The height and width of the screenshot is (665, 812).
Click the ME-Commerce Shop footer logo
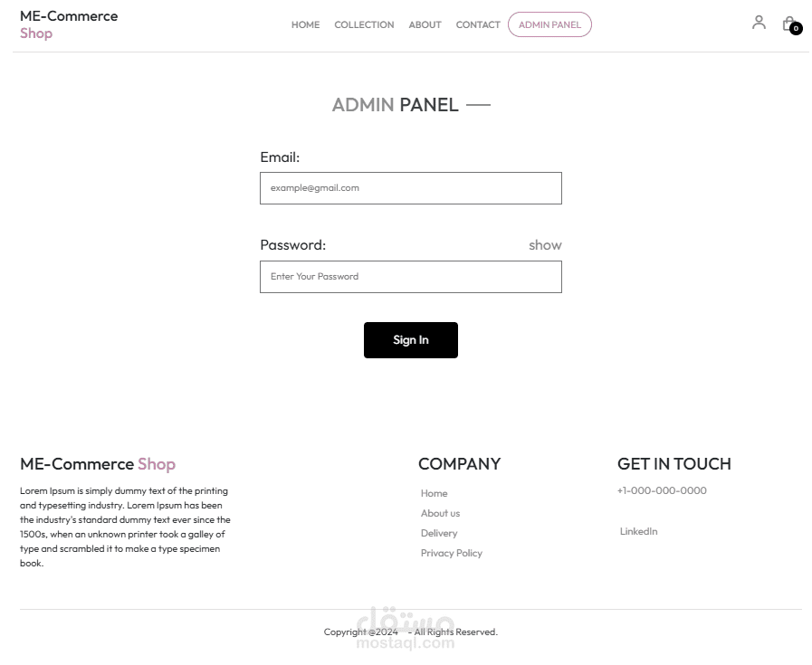coord(98,463)
